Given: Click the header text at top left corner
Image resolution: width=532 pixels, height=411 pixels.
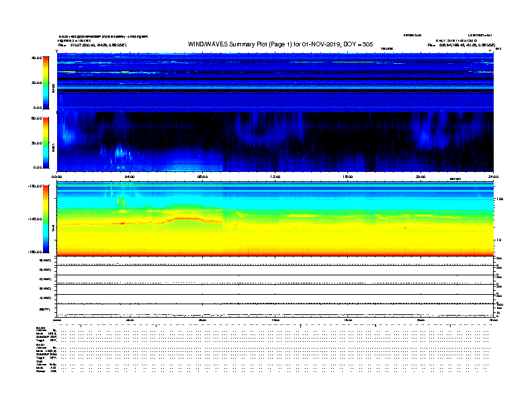Looking at the screenshot, I should point(103,36).
